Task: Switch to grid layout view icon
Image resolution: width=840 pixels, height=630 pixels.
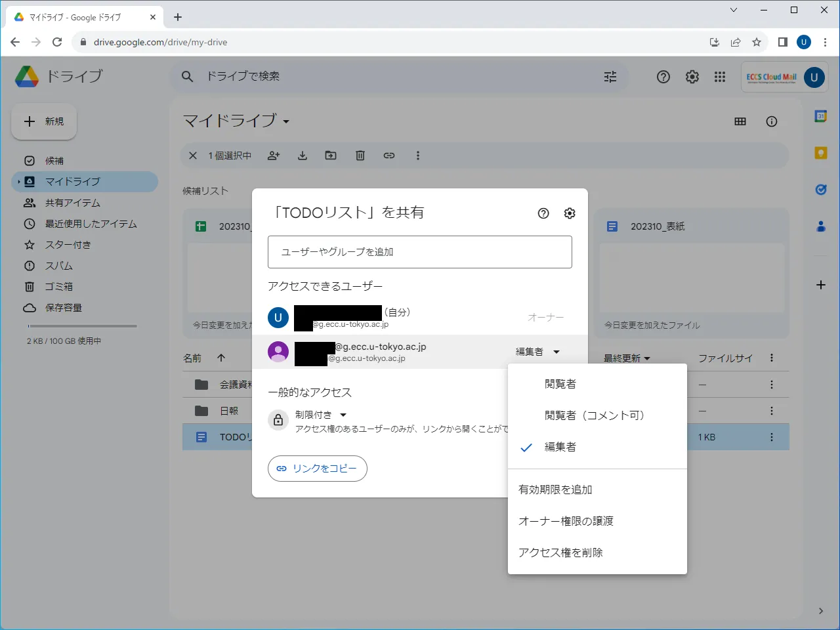Action: click(740, 121)
